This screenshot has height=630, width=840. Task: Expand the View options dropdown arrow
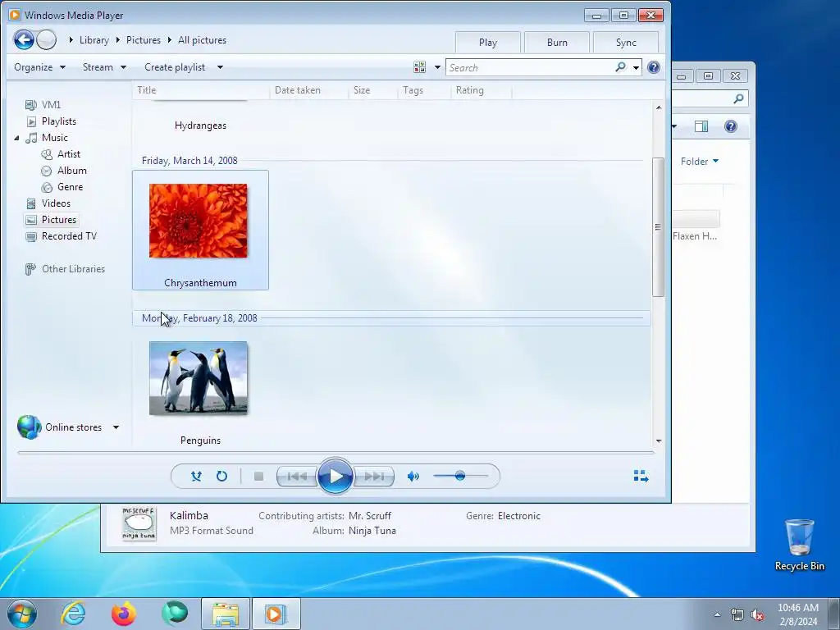coord(437,67)
